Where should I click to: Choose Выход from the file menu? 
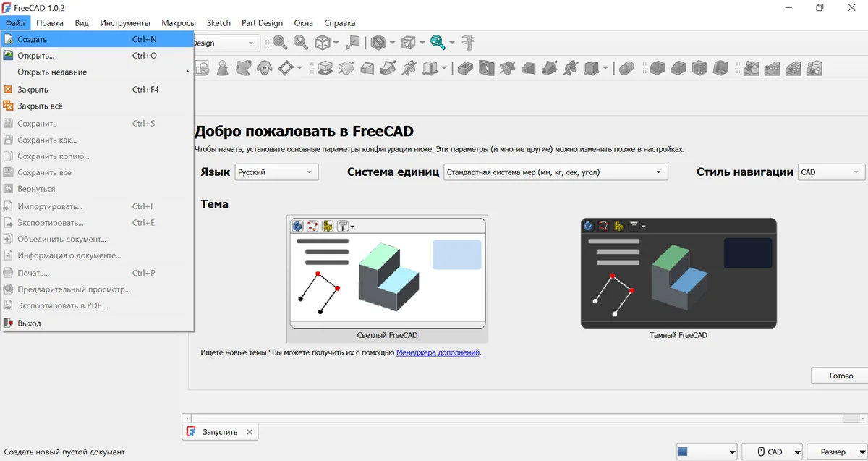point(29,323)
